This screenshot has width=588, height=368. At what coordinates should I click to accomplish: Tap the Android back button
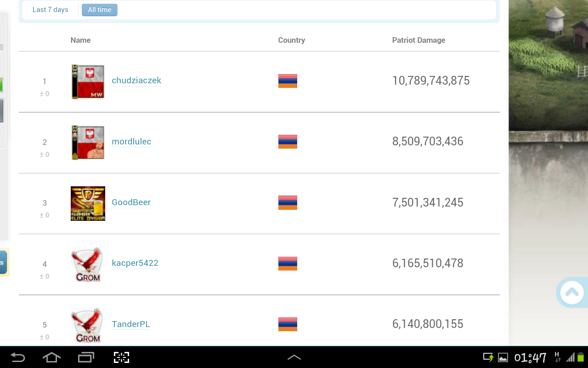pyautogui.click(x=18, y=357)
